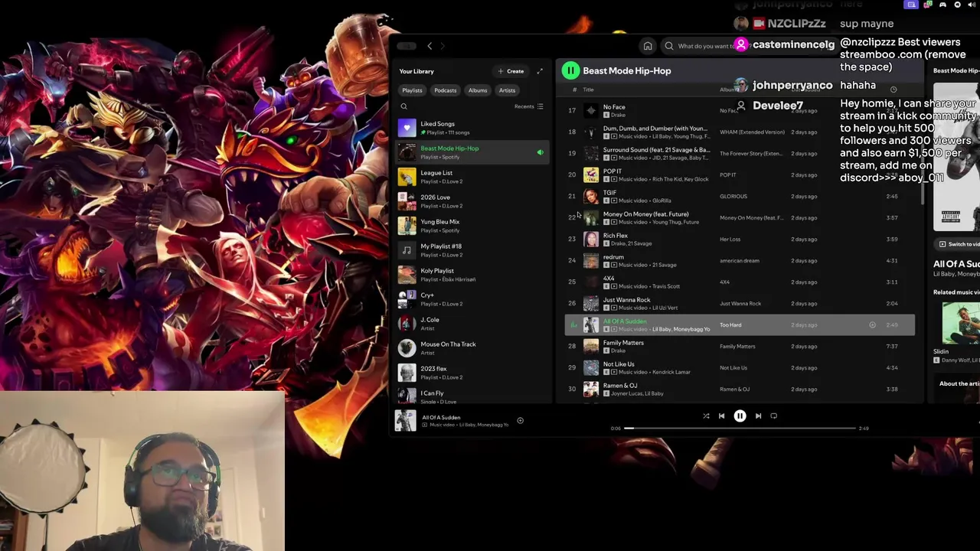The width and height of the screenshot is (980, 551).
Task: Open the Liked Songs playlist
Action: (x=472, y=127)
